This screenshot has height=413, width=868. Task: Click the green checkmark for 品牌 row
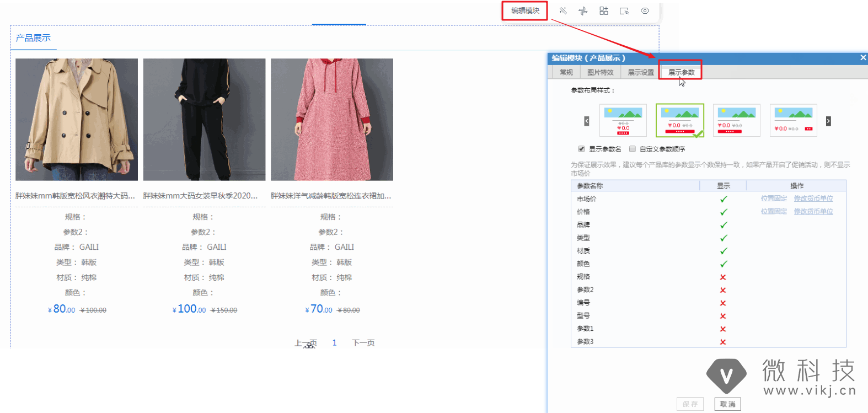[x=724, y=225]
